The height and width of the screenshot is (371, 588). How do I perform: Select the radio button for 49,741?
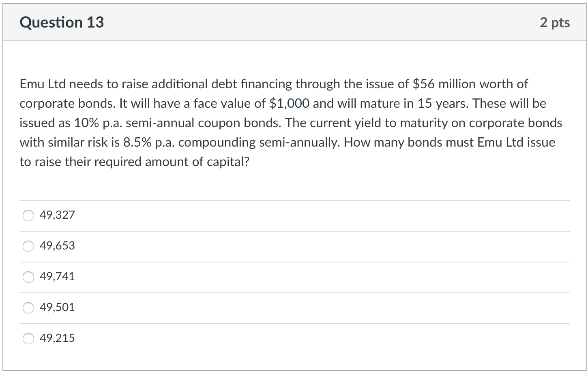coord(28,277)
